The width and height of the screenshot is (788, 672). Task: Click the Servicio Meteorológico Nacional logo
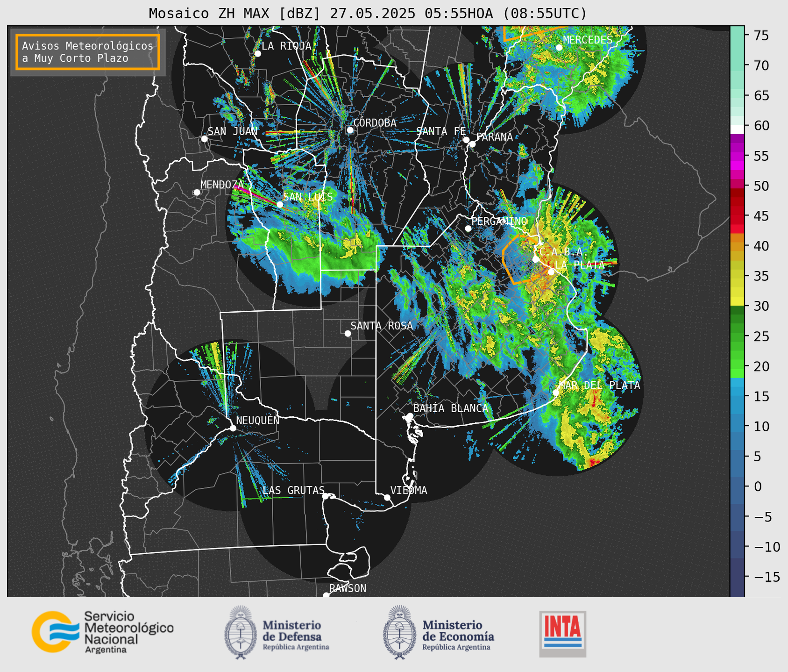102,632
